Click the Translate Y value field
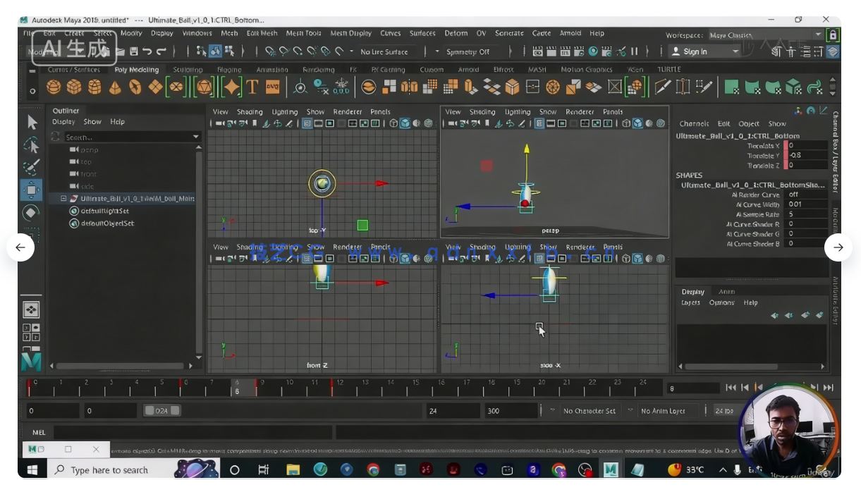This screenshot has width=861, height=504. (807, 156)
